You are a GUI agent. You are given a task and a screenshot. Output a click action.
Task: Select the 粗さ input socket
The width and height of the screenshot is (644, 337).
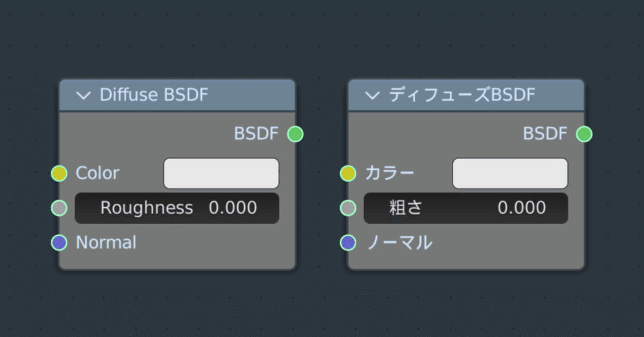[348, 208]
